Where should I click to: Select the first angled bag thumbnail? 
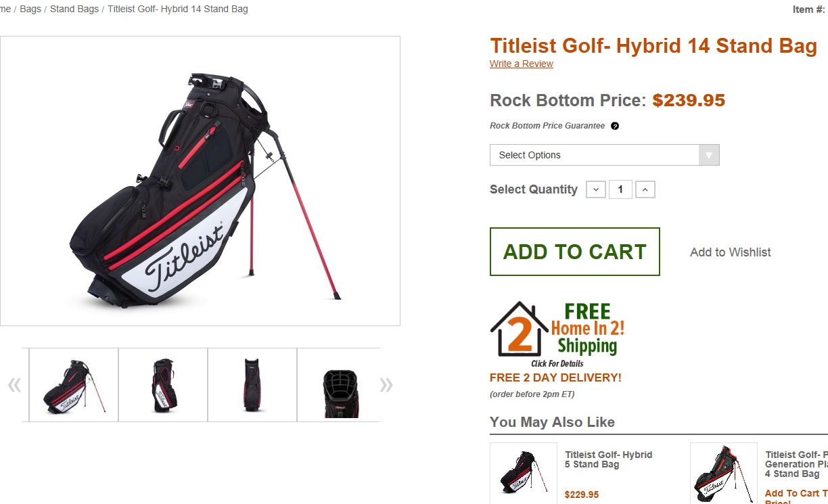tap(74, 385)
